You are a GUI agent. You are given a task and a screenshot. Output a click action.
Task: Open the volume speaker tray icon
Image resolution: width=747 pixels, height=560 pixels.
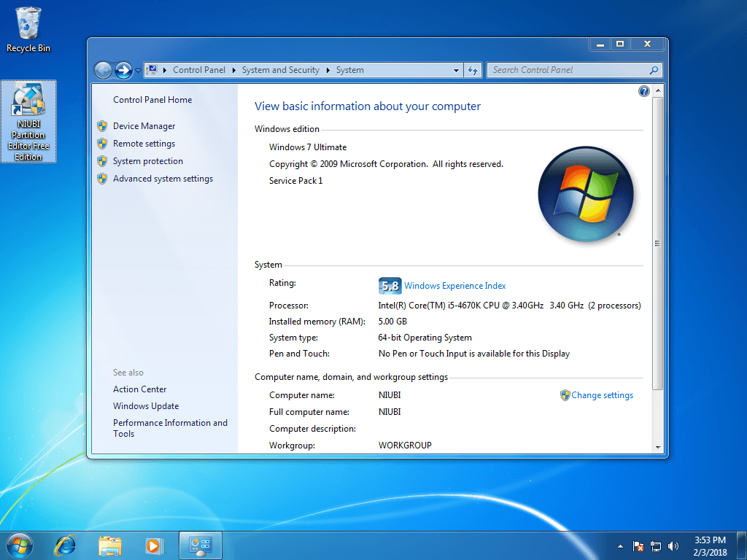[673, 546]
